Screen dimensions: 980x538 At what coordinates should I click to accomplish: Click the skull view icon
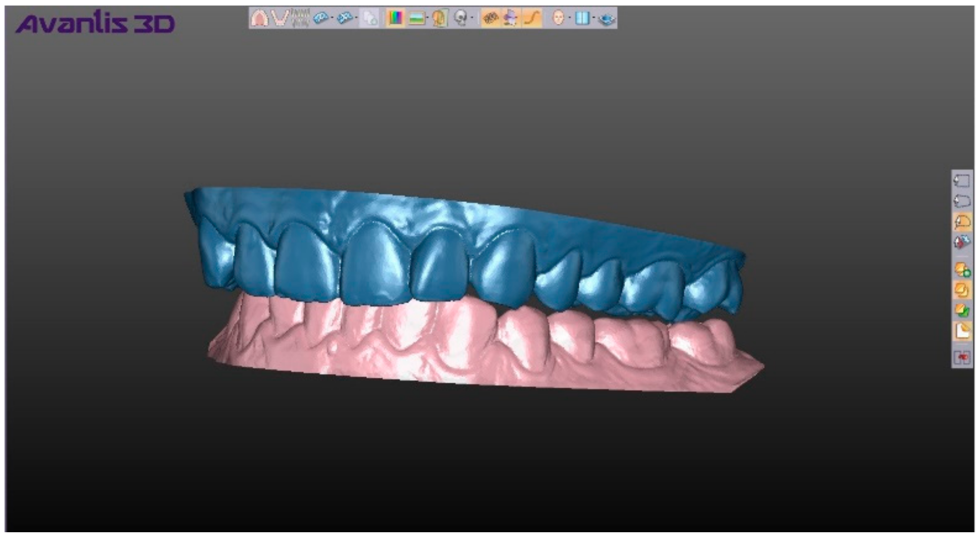[x=461, y=19]
